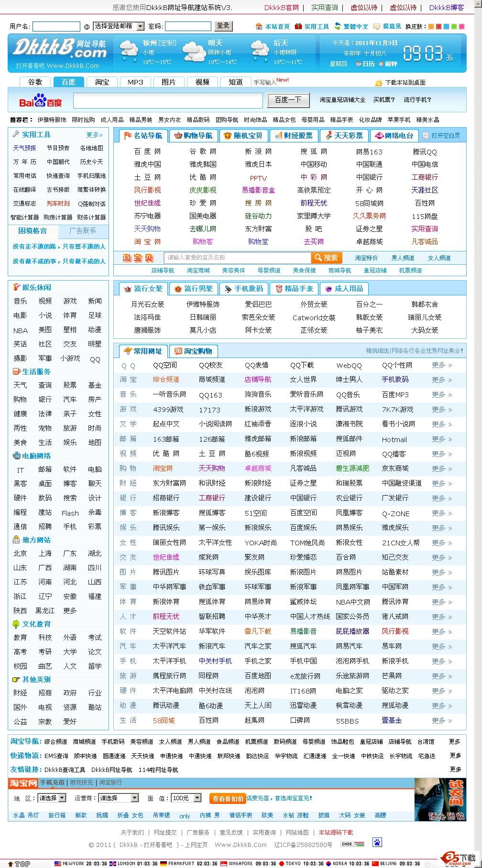Switch to the 淘宝购物 tab
482x868 pixels.
[x=194, y=351]
